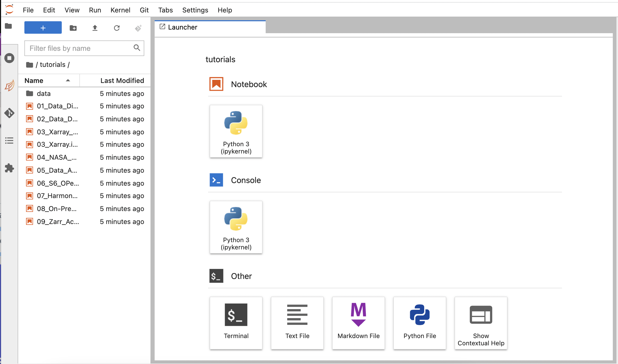This screenshot has width=618, height=364.
Task: Click the Filter files by name field
Action: pyautogui.click(x=80, y=48)
